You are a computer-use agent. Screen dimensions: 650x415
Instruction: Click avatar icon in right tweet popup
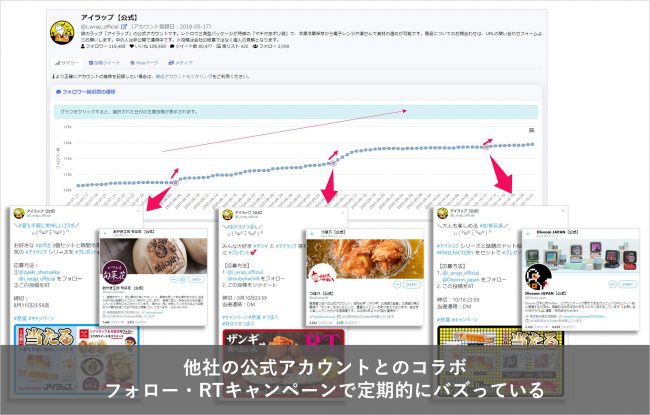[442, 214]
